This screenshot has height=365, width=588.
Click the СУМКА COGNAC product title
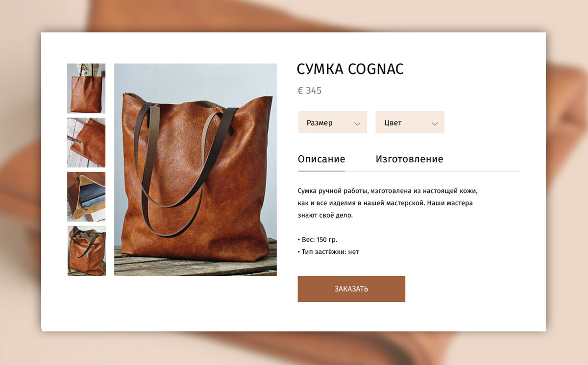[x=350, y=69]
